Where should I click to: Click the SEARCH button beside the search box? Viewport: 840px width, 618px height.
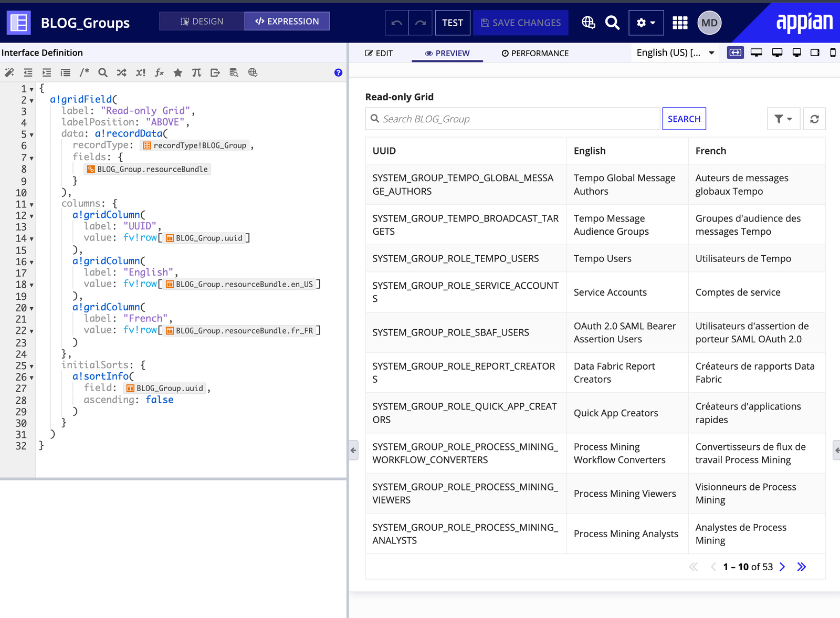pyautogui.click(x=684, y=119)
